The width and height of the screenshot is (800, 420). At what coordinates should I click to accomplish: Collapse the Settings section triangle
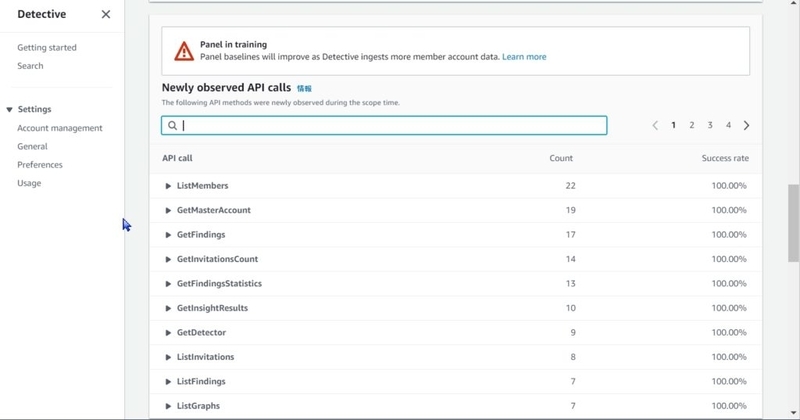click(9, 110)
